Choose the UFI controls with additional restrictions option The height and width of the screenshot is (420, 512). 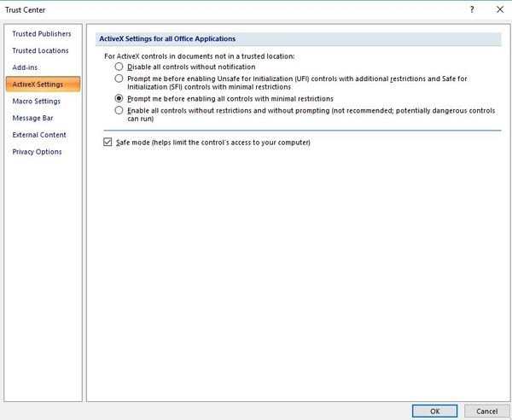(x=119, y=79)
